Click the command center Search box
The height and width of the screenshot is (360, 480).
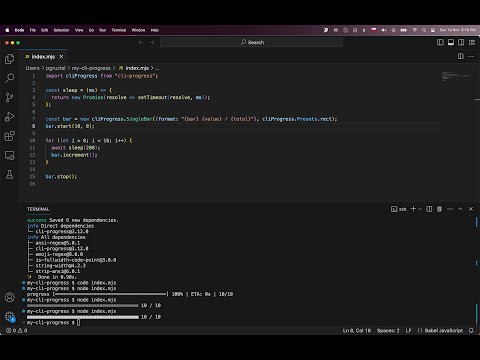coord(252,42)
